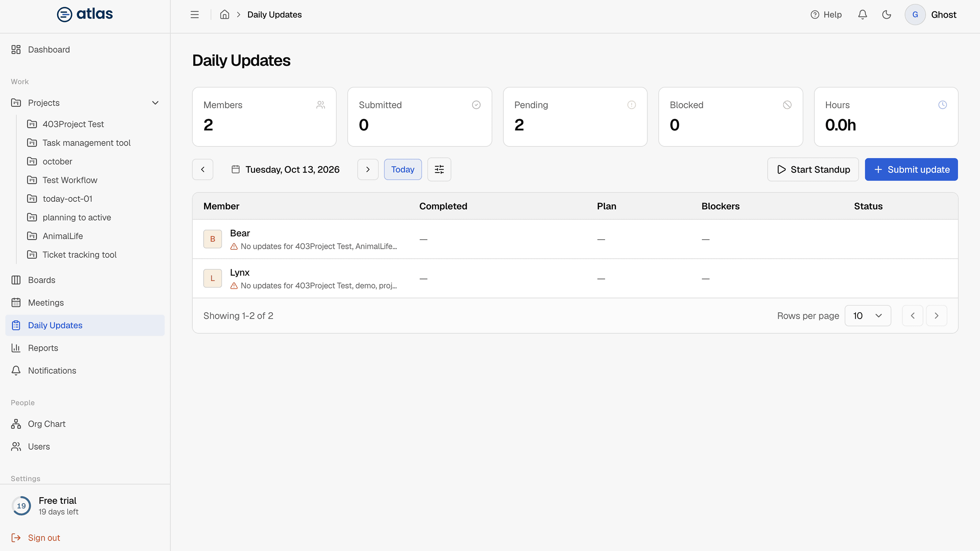This screenshot has width=980, height=551.
Task: Switch to dark mode with the moon icon
Action: pos(886,14)
